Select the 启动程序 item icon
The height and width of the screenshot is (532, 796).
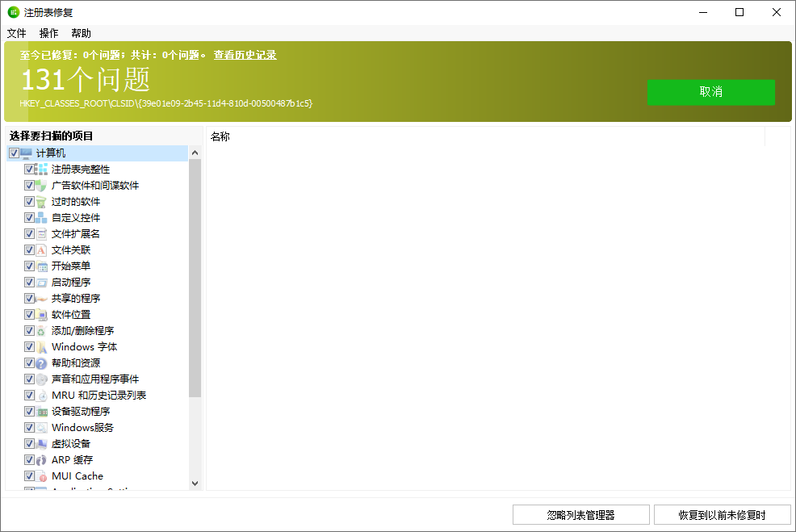coord(41,282)
